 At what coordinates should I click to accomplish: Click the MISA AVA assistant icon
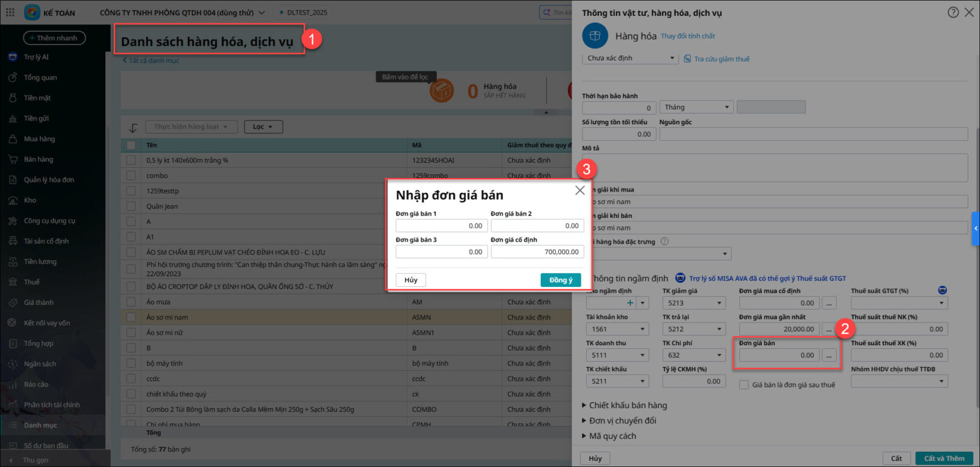[x=680, y=278]
